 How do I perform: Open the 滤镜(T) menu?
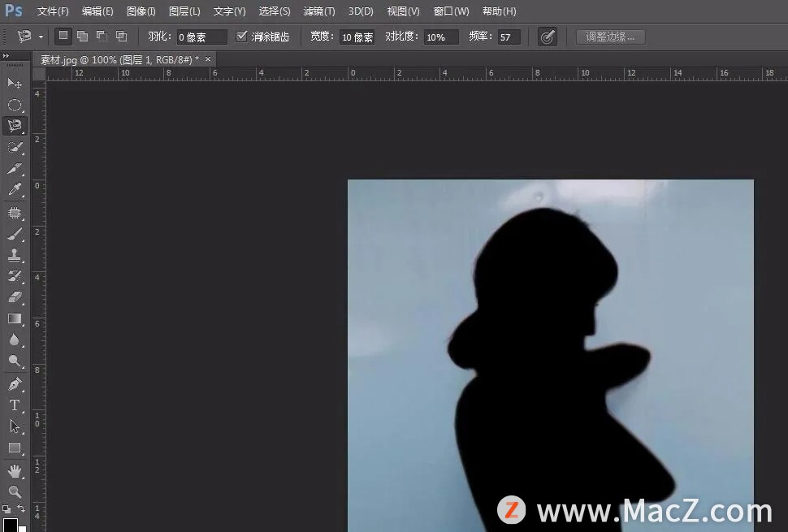[318, 11]
